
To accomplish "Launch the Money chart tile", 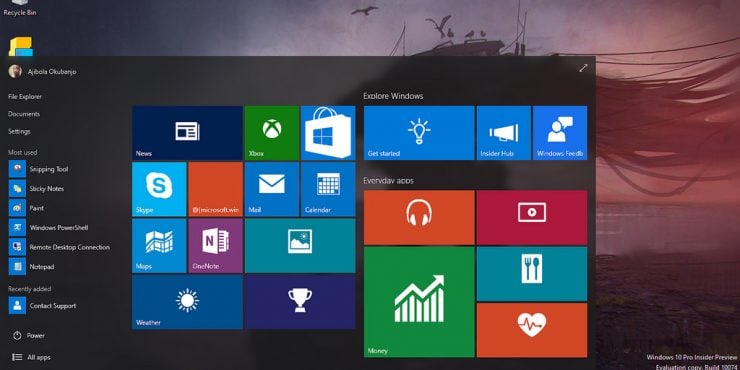I will pyautogui.click(x=419, y=302).
